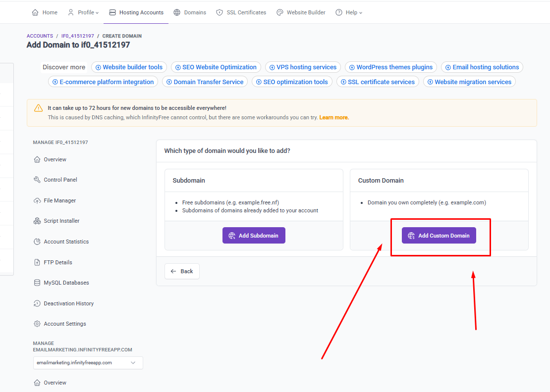Click the Deactivation History clock icon
This screenshot has width=550, height=392.
click(37, 303)
